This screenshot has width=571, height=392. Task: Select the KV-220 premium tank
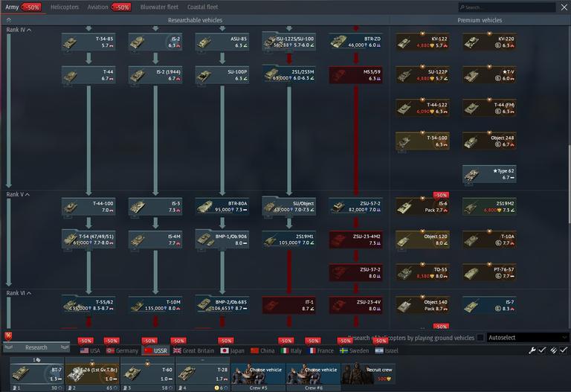[x=489, y=42]
